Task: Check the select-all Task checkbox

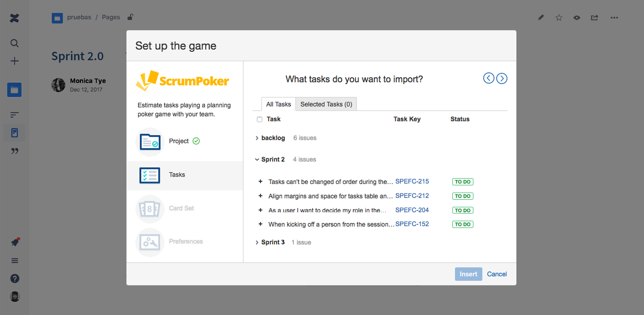Action: tap(259, 119)
